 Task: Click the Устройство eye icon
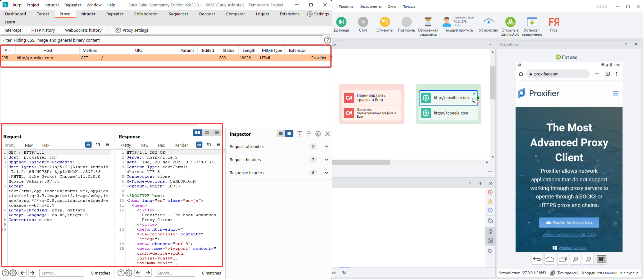(x=488, y=22)
